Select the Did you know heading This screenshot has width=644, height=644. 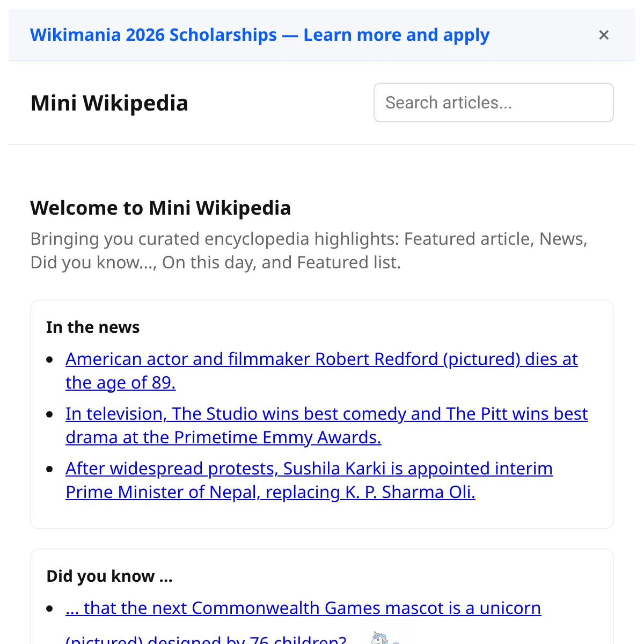(x=109, y=576)
